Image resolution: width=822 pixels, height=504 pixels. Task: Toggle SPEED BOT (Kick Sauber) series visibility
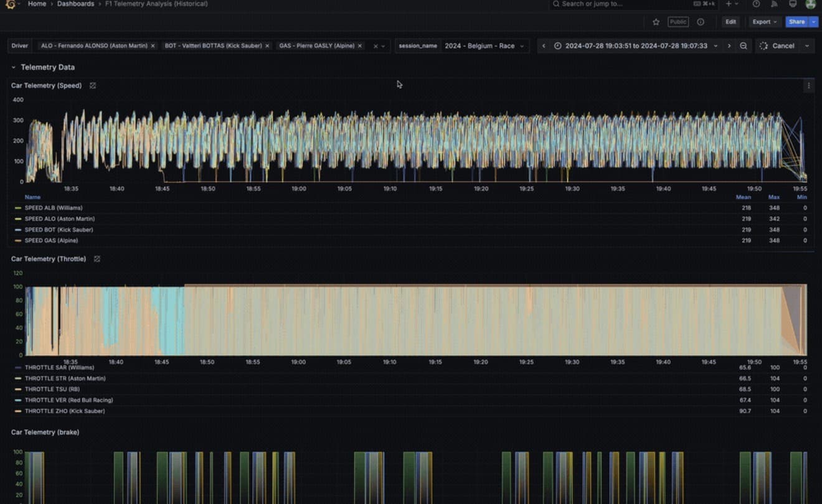59,230
